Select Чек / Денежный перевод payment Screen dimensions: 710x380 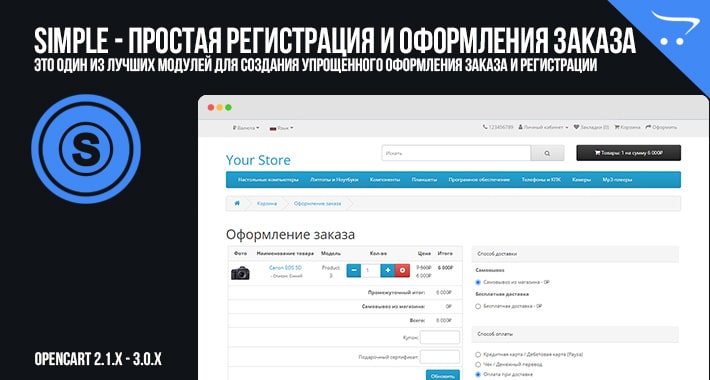click(x=478, y=364)
